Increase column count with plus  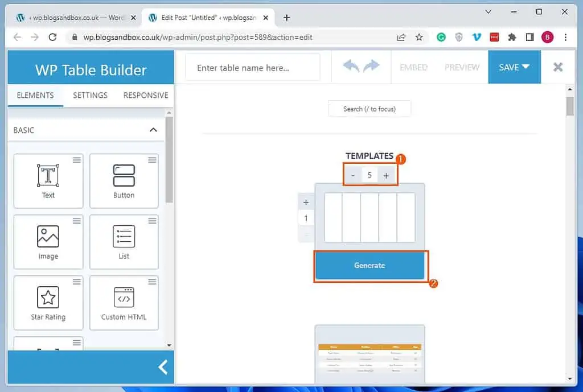click(x=386, y=175)
